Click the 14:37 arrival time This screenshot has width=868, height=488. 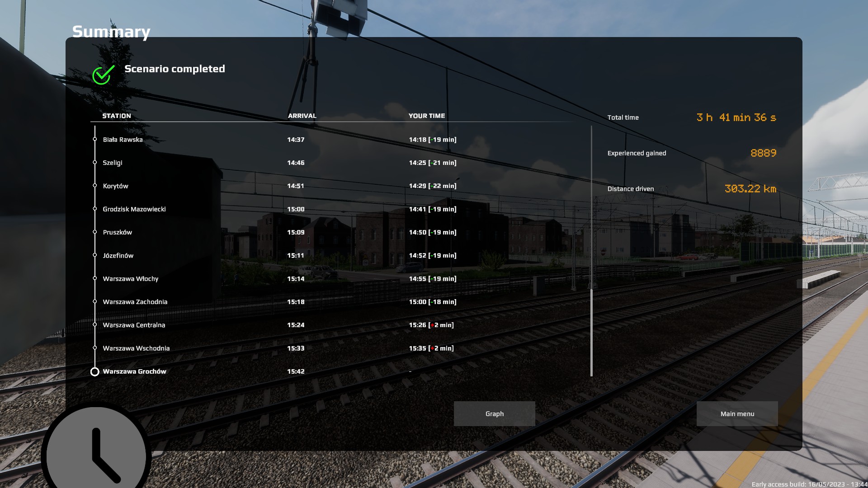(x=296, y=140)
